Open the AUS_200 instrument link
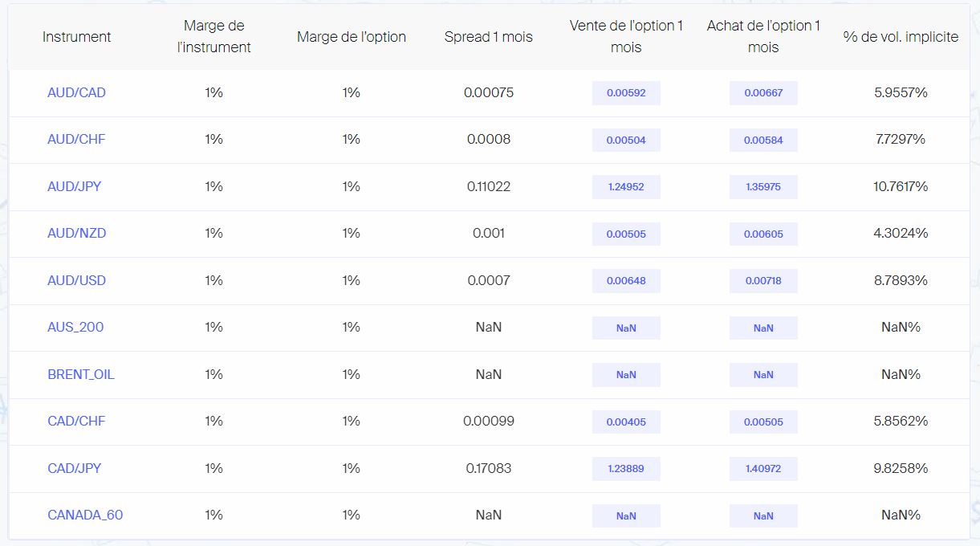980x546 pixels. [75, 328]
